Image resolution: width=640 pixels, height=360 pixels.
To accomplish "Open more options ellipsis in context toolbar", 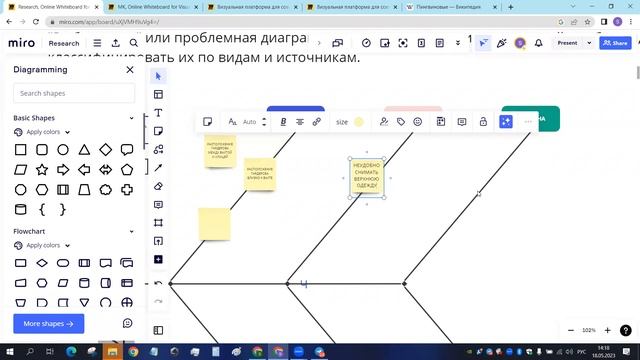I will tap(528, 122).
